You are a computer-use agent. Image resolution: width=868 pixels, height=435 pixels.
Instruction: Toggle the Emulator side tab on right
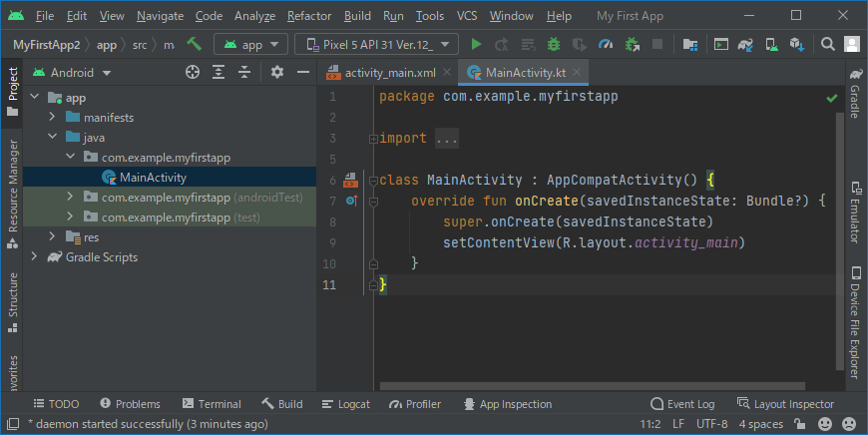click(856, 212)
